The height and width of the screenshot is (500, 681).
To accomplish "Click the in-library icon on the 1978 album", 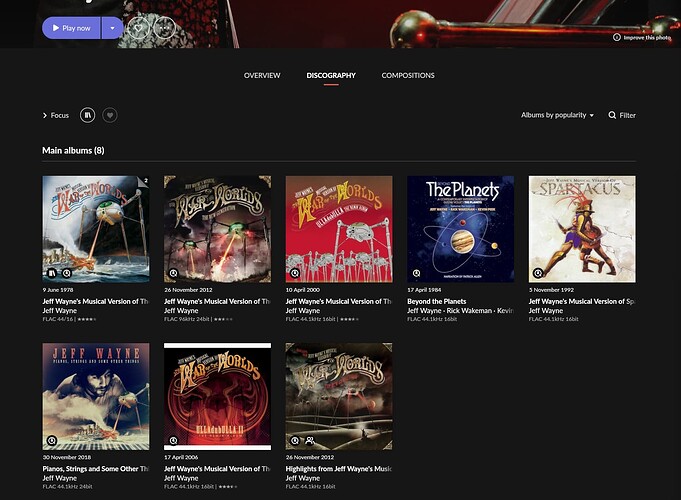I will point(52,273).
